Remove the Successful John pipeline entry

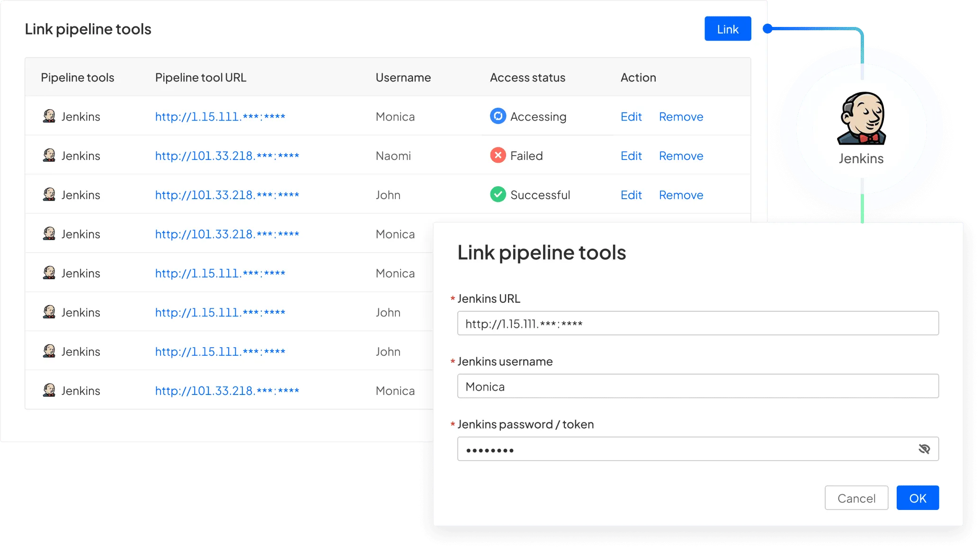(681, 195)
